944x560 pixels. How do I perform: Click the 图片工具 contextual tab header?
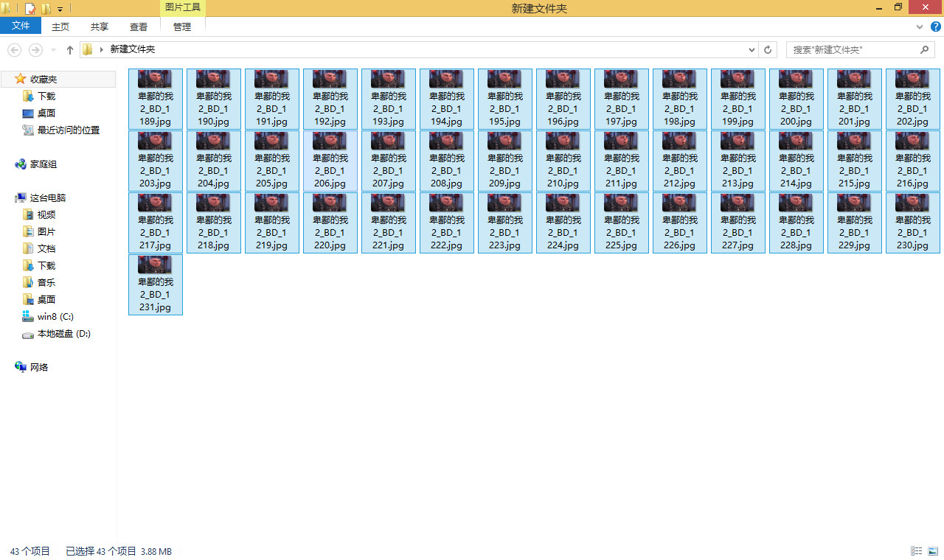183,8
